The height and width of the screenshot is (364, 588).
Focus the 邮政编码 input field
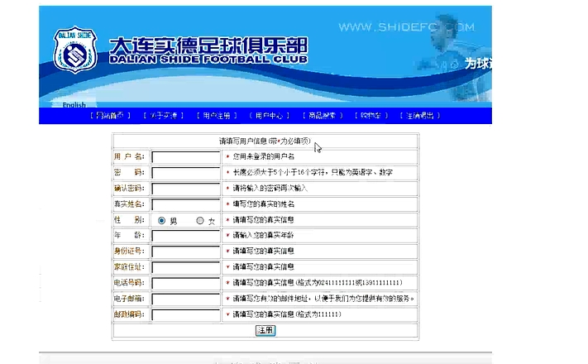pos(185,314)
